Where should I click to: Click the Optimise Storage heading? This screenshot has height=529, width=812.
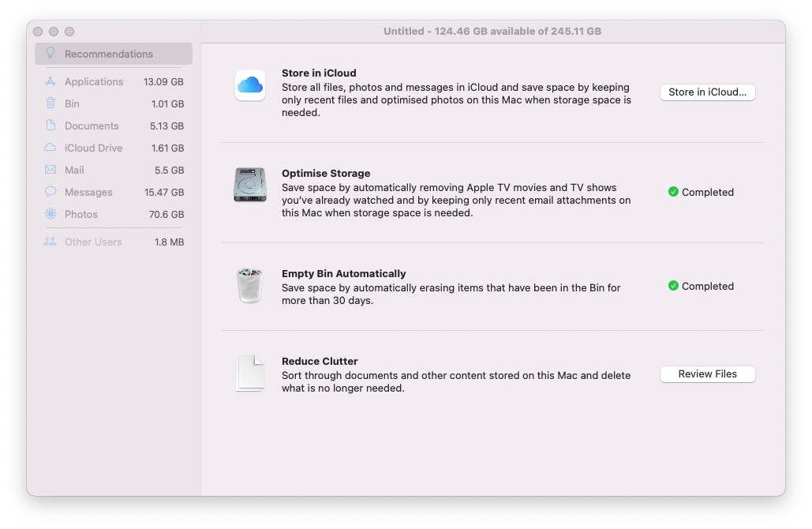coord(326,173)
